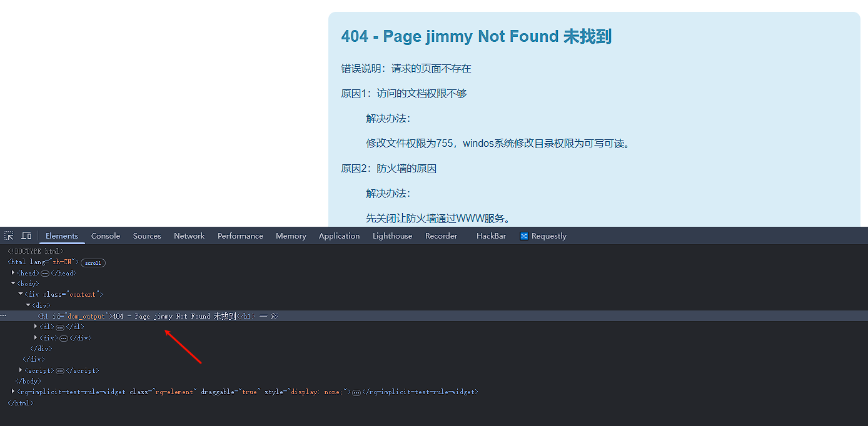
Task: Expand the dl node
Action: tap(36, 327)
